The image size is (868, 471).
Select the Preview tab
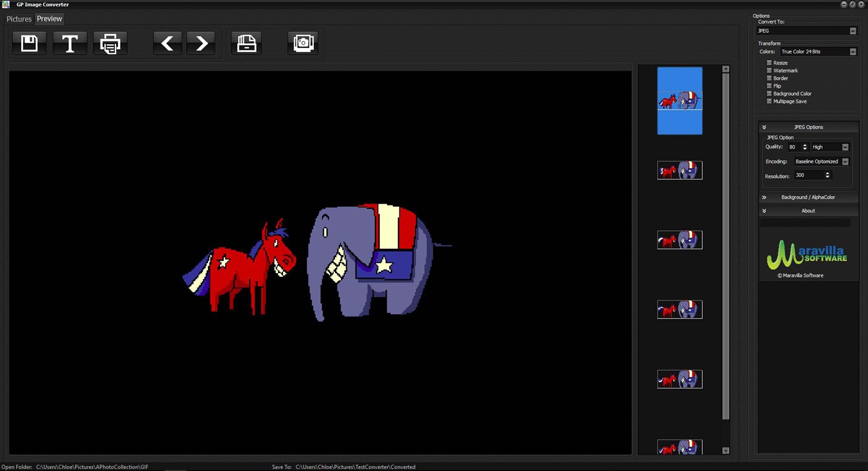tap(49, 19)
